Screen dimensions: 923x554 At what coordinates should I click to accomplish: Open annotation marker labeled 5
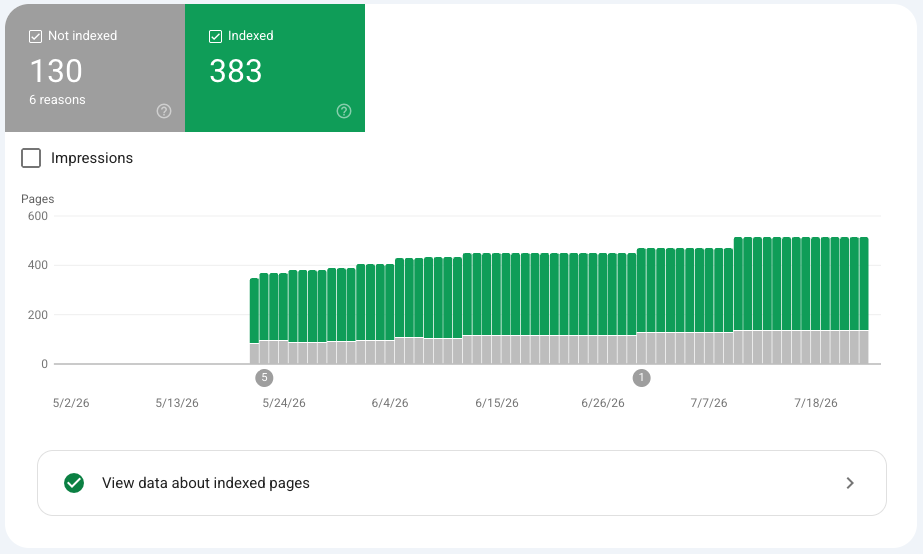coord(264,378)
